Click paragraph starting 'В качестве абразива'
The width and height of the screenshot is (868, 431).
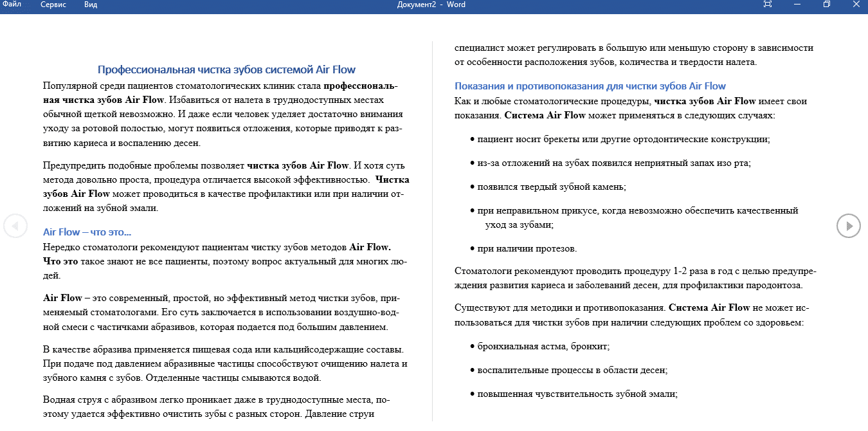(x=225, y=363)
